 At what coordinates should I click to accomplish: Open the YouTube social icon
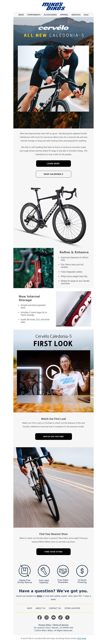click(x=53, y=617)
